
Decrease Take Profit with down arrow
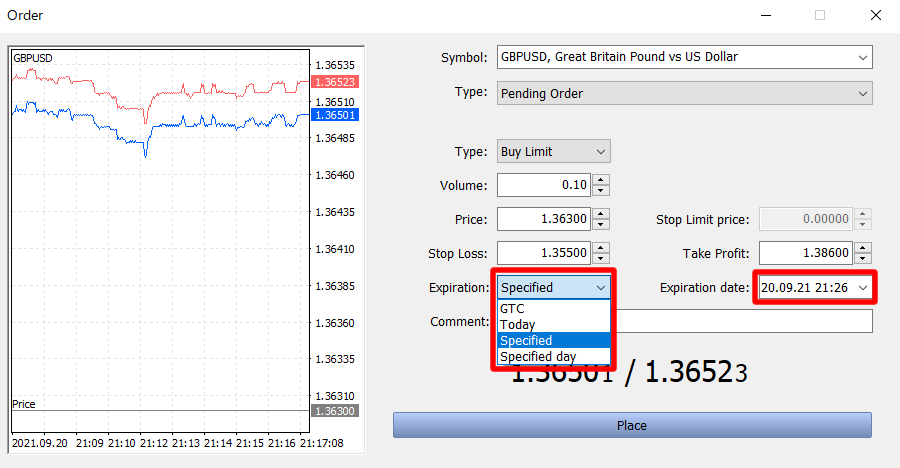863,259
